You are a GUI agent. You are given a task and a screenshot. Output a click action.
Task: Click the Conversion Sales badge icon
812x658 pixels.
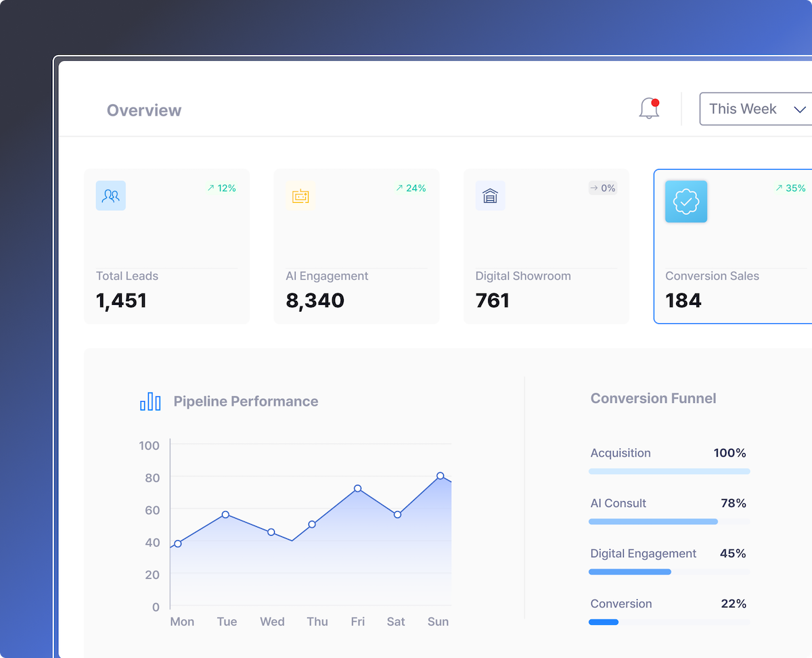(686, 202)
